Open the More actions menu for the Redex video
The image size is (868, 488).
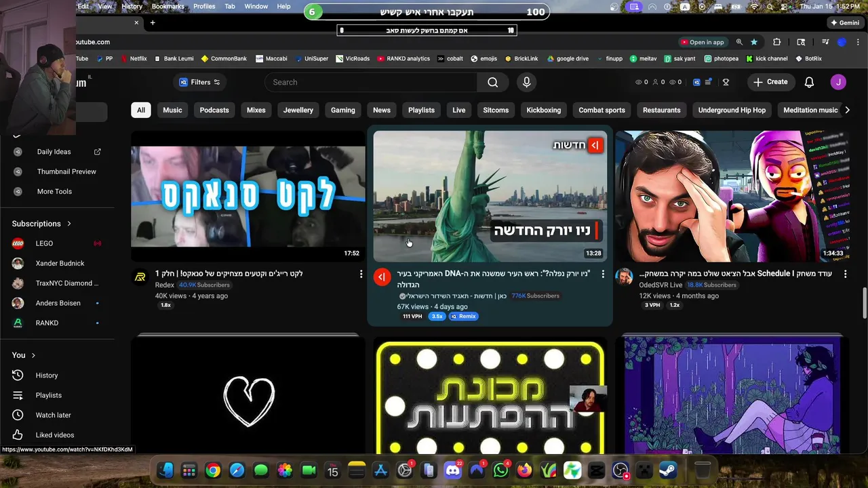click(361, 274)
